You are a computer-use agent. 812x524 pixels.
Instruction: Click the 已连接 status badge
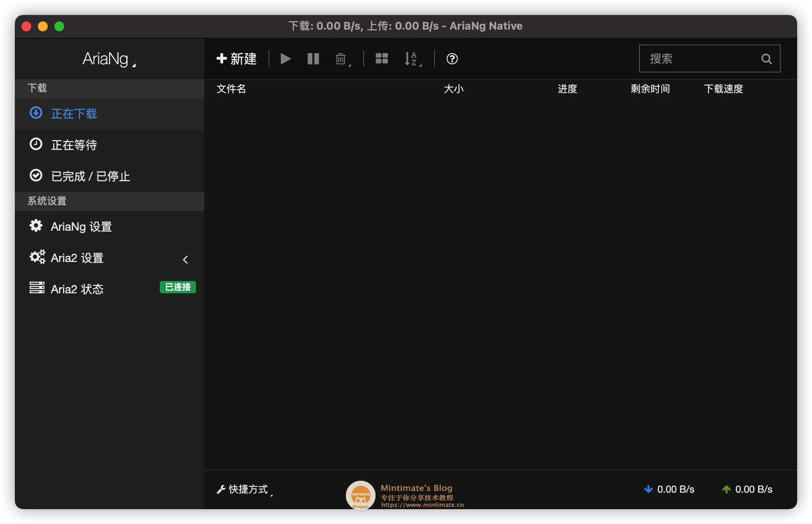178,287
